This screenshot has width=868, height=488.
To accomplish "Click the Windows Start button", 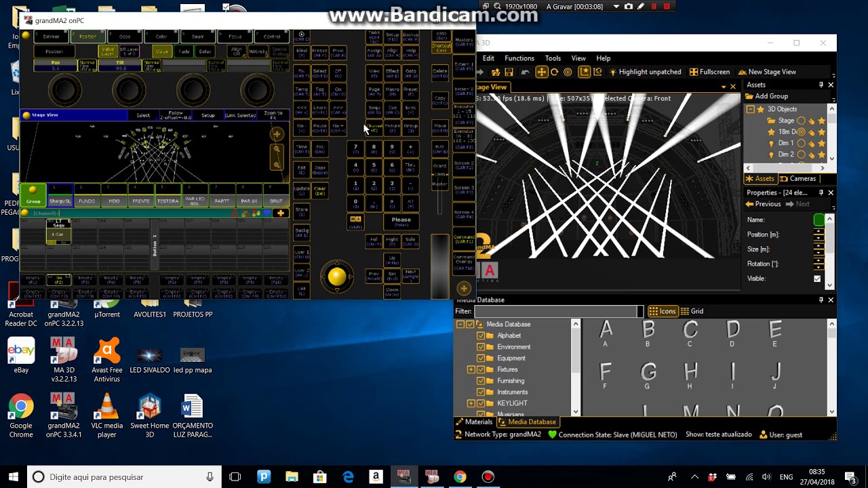I will (14, 477).
